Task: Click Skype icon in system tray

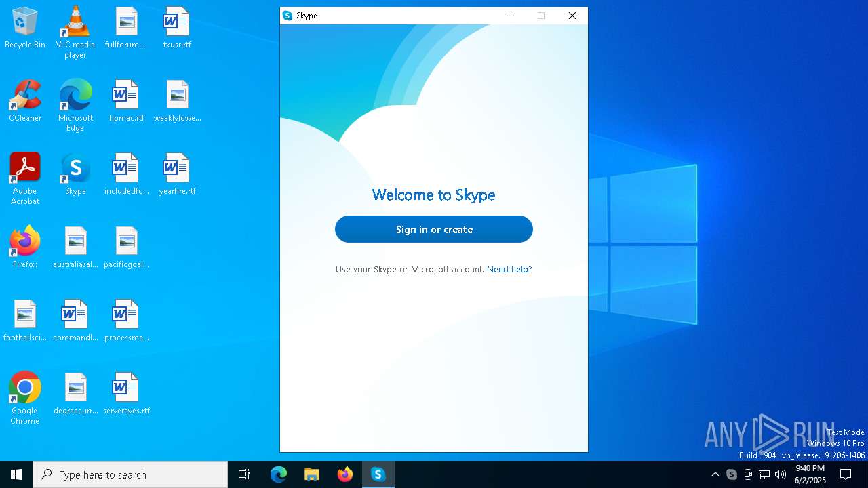Action: (732, 474)
